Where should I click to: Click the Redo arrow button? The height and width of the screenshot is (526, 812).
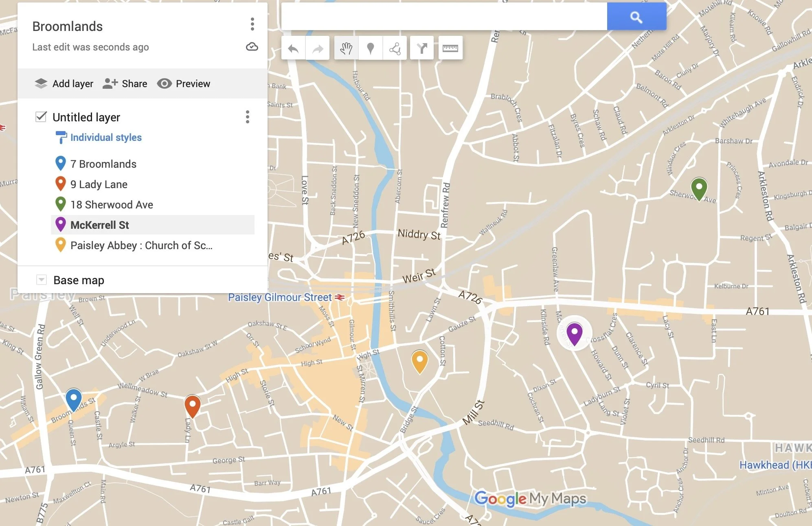click(318, 49)
